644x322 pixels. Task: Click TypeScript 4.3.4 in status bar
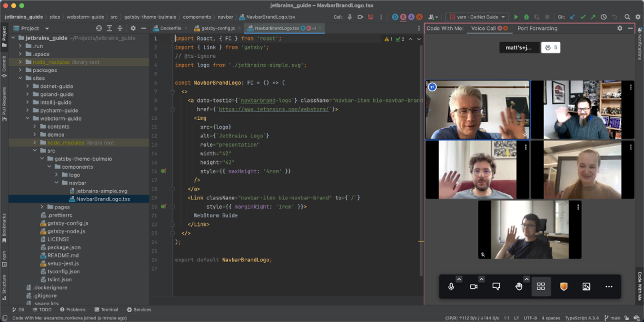click(582, 318)
